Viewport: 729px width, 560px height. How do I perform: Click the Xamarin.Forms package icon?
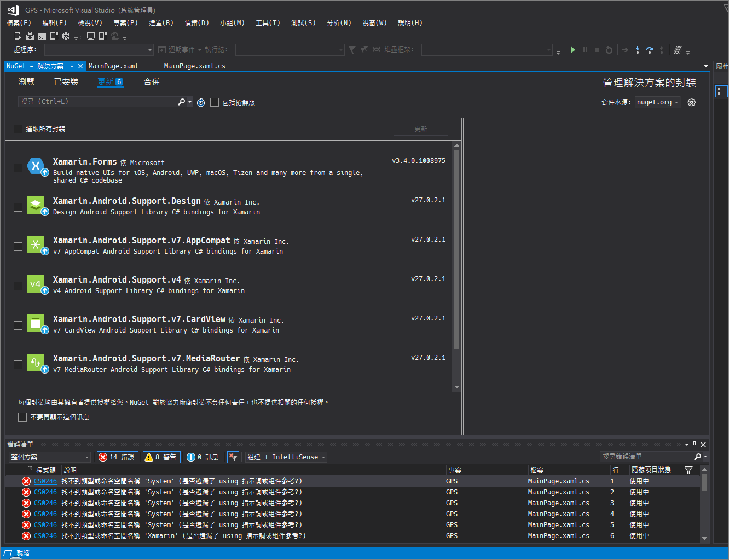click(x=36, y=166)
